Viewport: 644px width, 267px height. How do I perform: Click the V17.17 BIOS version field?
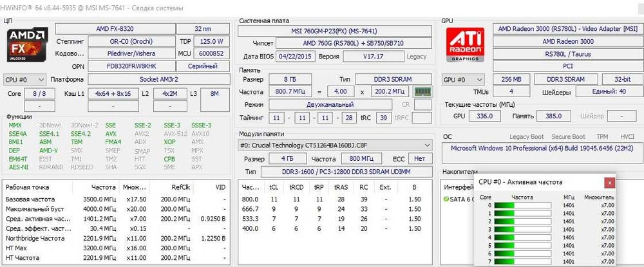pyautogui.click(x=374, y=56)
